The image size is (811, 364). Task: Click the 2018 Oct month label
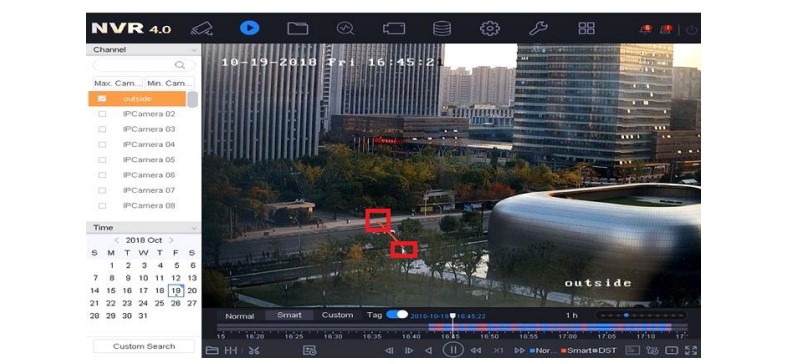point(144,240)
